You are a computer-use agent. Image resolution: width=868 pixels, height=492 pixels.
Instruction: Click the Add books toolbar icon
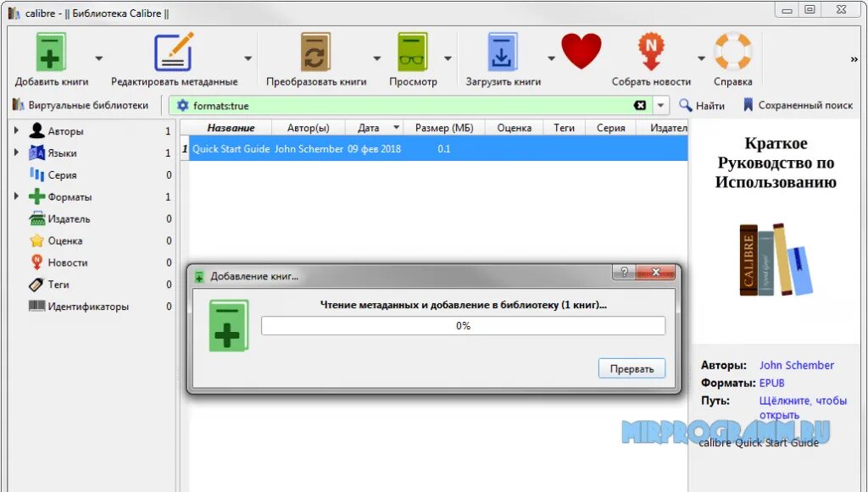click(51, 52)
